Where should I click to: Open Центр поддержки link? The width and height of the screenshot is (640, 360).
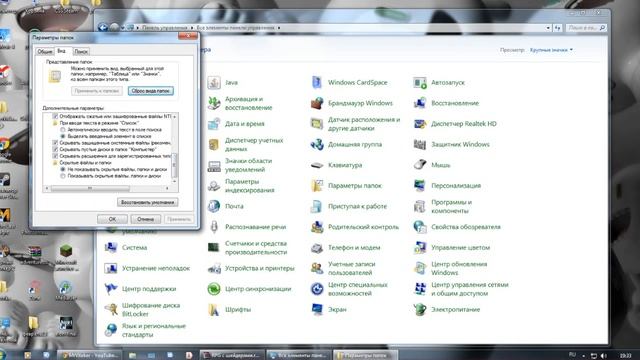(x=149, y=289)
